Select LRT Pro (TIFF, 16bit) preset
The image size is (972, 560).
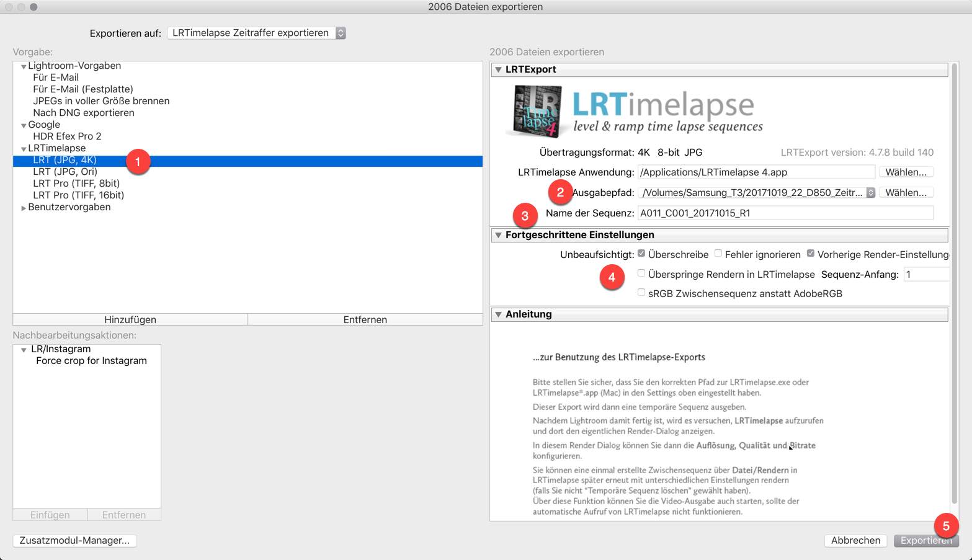coord(79,195)
